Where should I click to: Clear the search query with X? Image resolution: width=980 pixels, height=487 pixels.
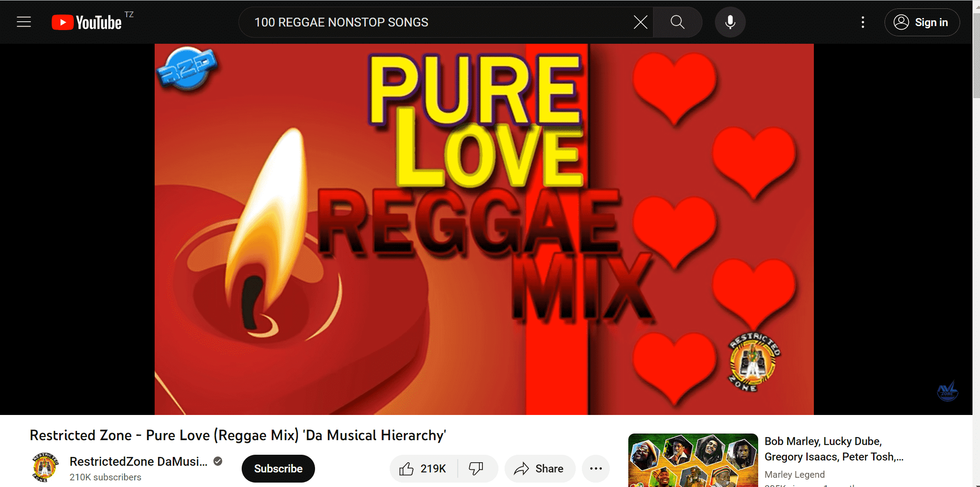(640, 22)
